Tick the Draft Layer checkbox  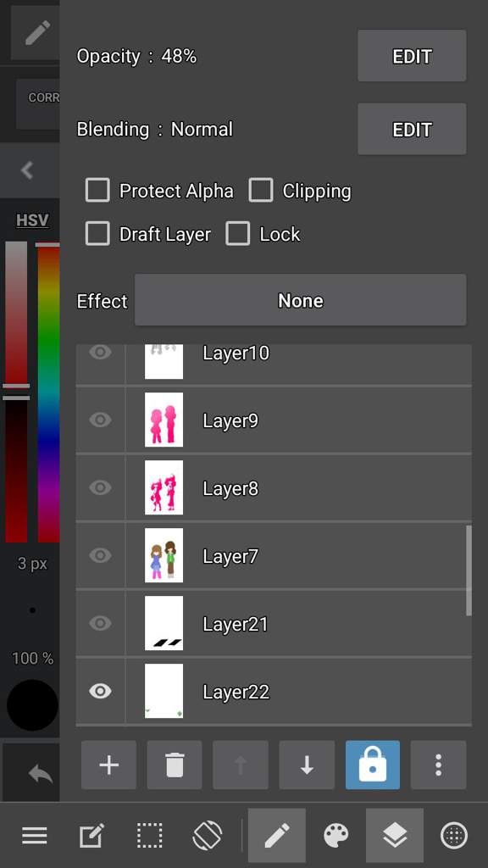click(x=97, y=234)
